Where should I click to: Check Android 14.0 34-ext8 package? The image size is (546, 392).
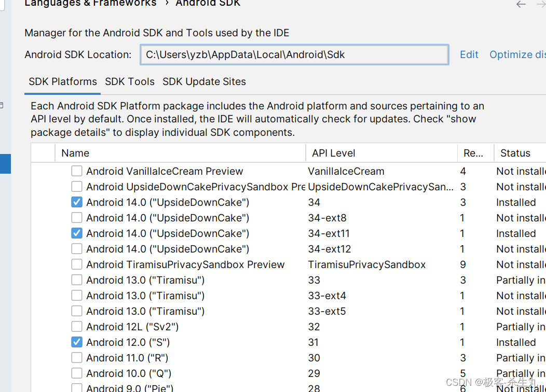pyautogui.click(x=76, y=217)
